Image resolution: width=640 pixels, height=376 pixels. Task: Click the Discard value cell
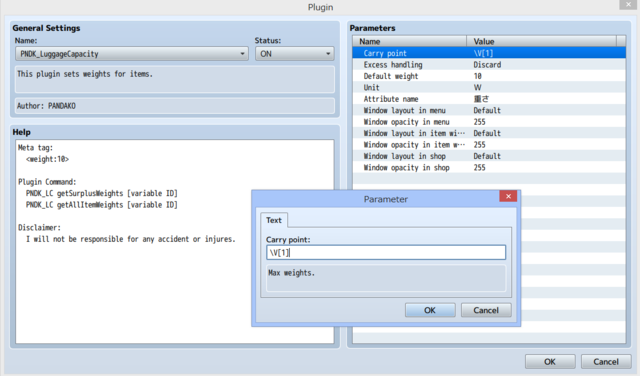coord(487,65)
